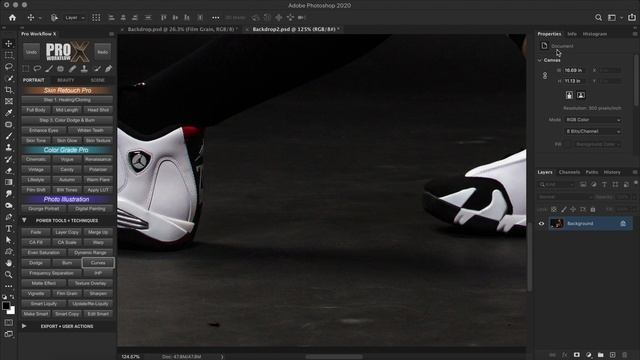Select the Lasso tool in the left toolbar
The height and width of the screenshot is (360, 640).
[x=9, y=67]
